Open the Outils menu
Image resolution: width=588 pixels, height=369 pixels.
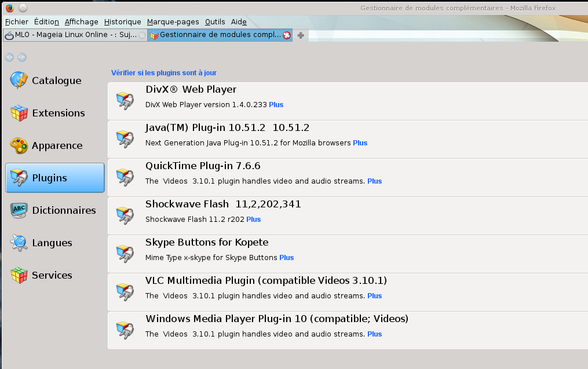click(x=215, y=22)
